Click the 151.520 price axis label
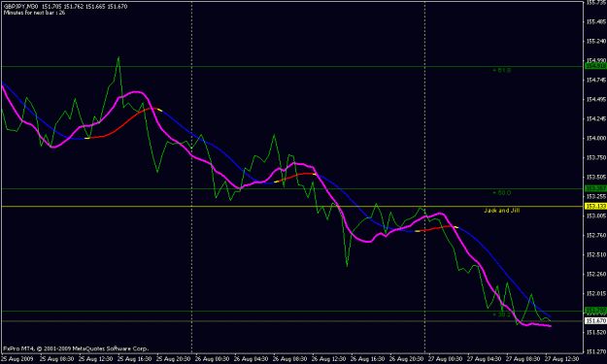Viewport: 607px width, 364px height. pos(596,332)
